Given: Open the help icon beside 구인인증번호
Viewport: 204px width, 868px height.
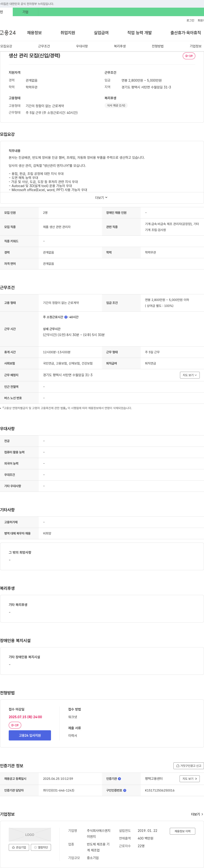Looking at the screenshot, I should click(x=125, y=790).
